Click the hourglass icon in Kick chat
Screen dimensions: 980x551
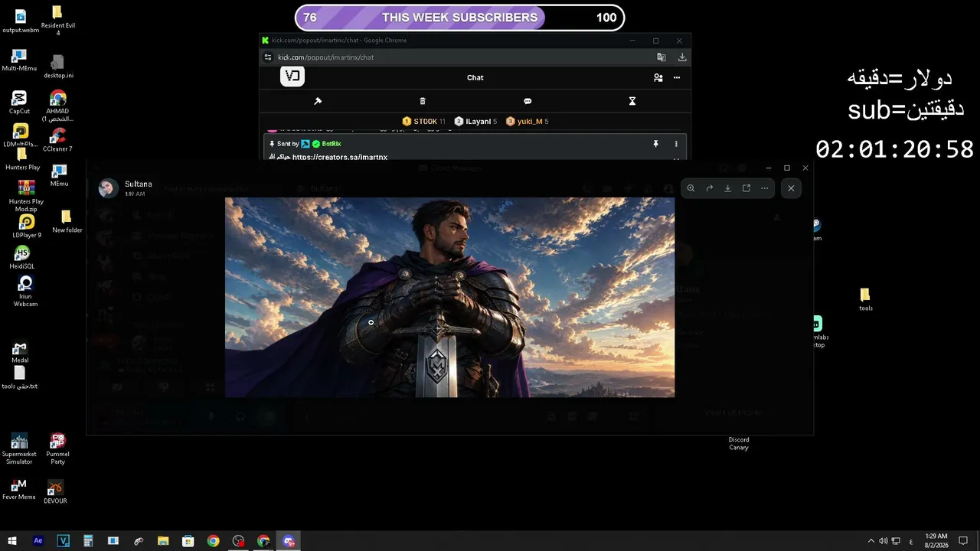point(632,101)
